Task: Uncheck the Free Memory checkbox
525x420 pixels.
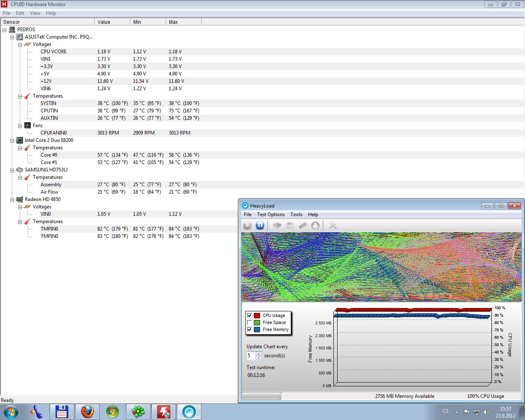Action: click(x=249, y=329)
